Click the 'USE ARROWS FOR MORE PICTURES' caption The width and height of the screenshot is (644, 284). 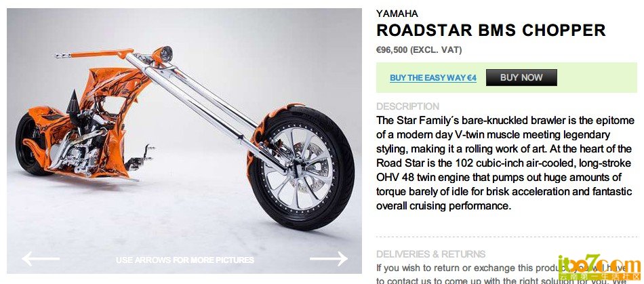[185, 260]
